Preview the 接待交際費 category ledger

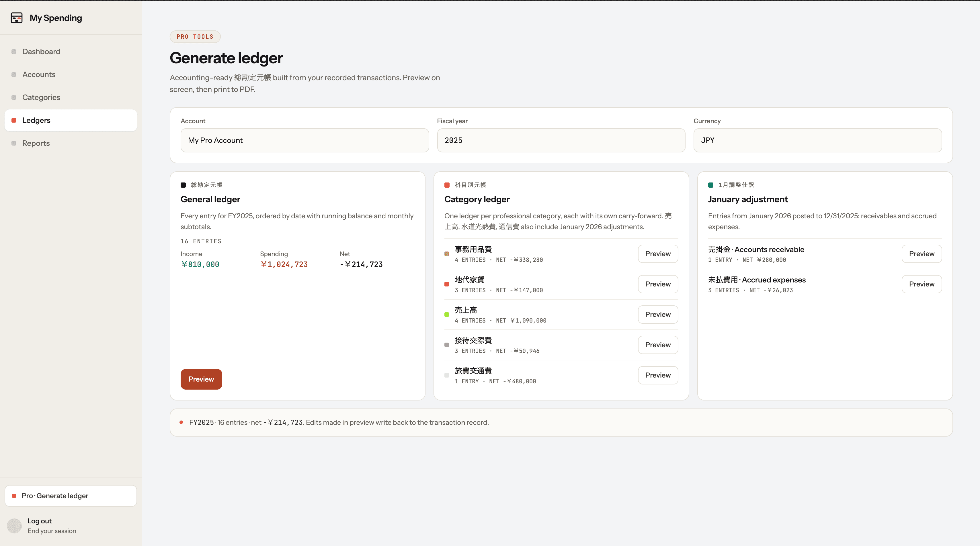pyautogui.click(x=658, y=345)
